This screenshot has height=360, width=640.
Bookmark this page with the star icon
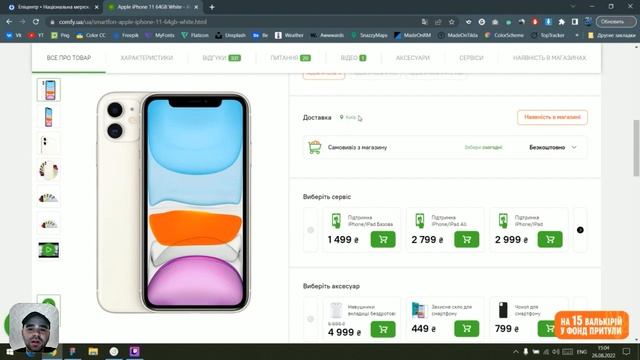pos(451,22)
